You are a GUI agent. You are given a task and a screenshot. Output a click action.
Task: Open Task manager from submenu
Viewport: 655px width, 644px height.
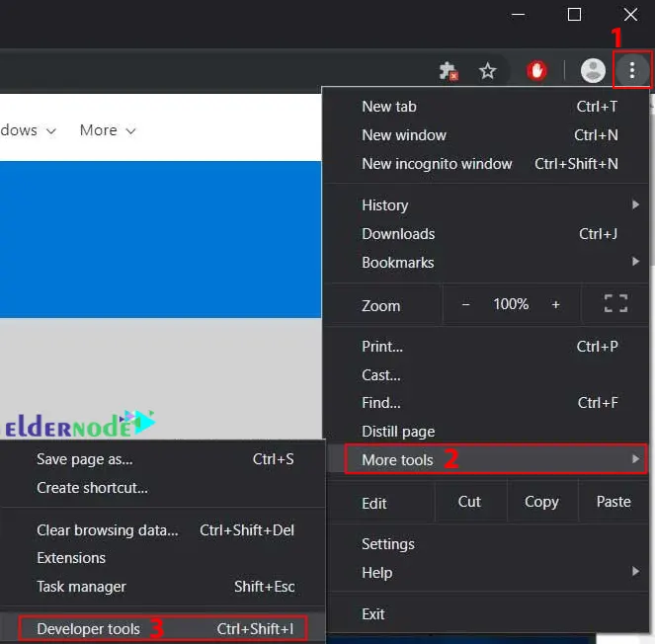pyautogui.click(x=163, y=587)
